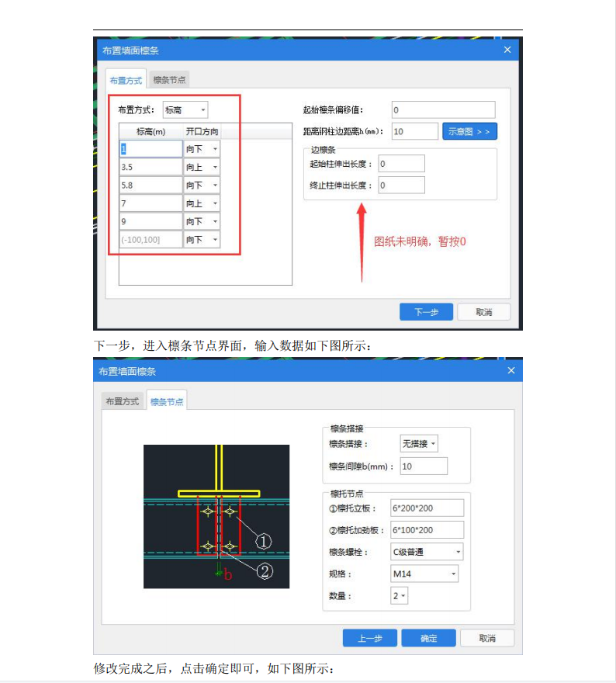Click 取消 in upper dialog
This screenshot has width=616, height=683.
coord(483,312)
